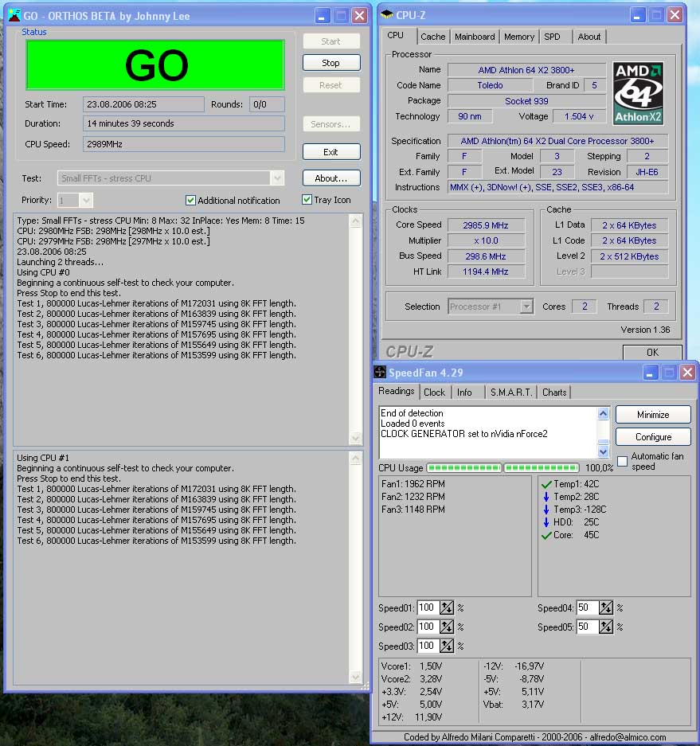Click the disabled Sensors... button in ORTHOS
The width and height of the screenshot is (700, 746).
click(x=331, y=124)
